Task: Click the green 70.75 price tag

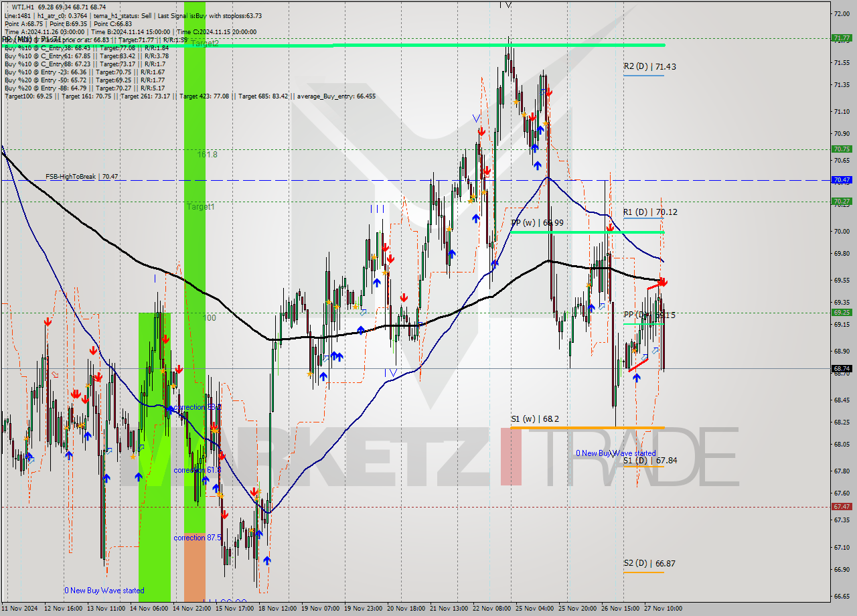Action: [842, 149]
